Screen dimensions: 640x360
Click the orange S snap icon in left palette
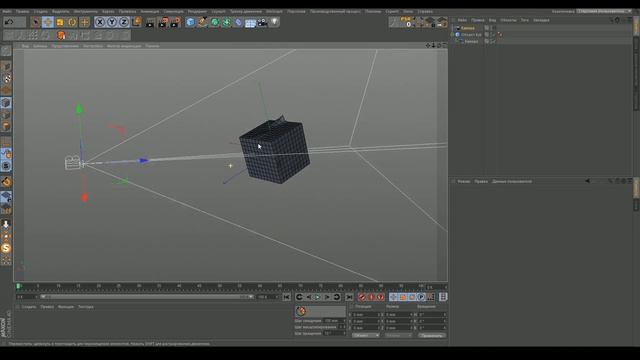pyautogui.click(x=6, y=248)
